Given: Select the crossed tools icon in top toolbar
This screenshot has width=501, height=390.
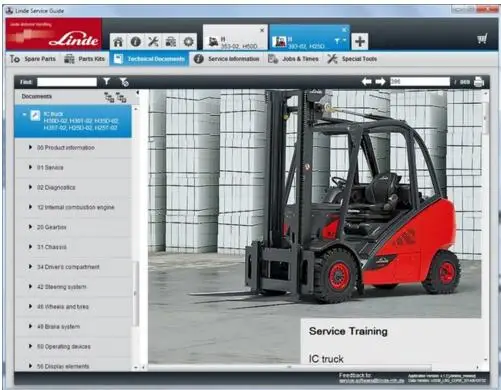Looking at the screenshot, I should [153, 42].
